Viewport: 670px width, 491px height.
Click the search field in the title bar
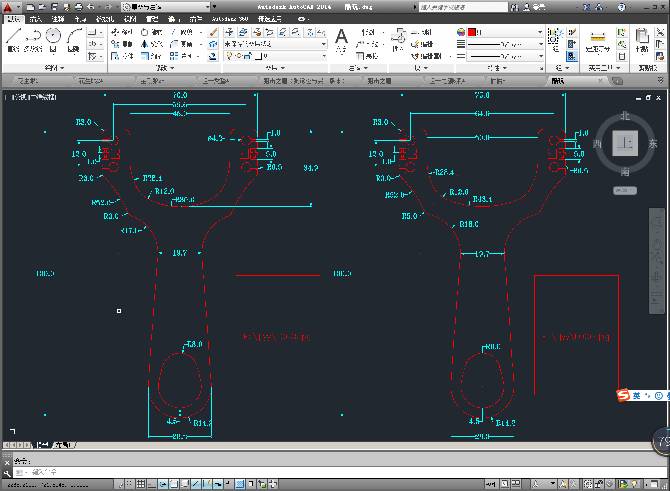[463, 7]
